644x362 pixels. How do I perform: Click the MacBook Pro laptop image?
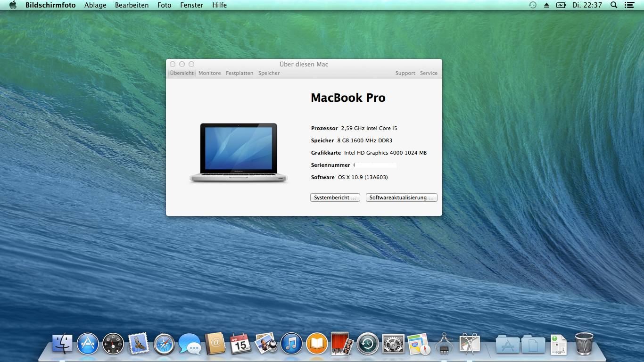tap(239, 153)
